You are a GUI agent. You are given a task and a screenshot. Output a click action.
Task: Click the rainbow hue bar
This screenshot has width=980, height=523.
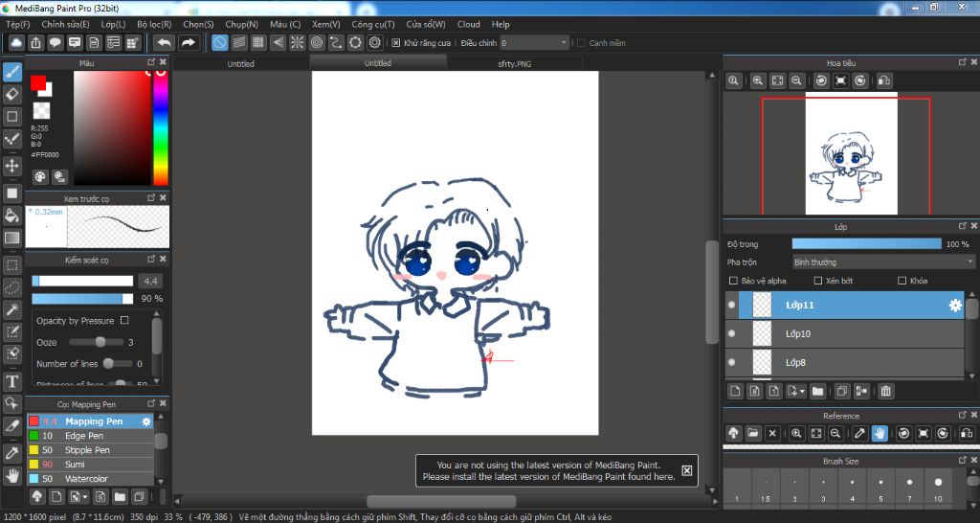[x=161, y=127]
